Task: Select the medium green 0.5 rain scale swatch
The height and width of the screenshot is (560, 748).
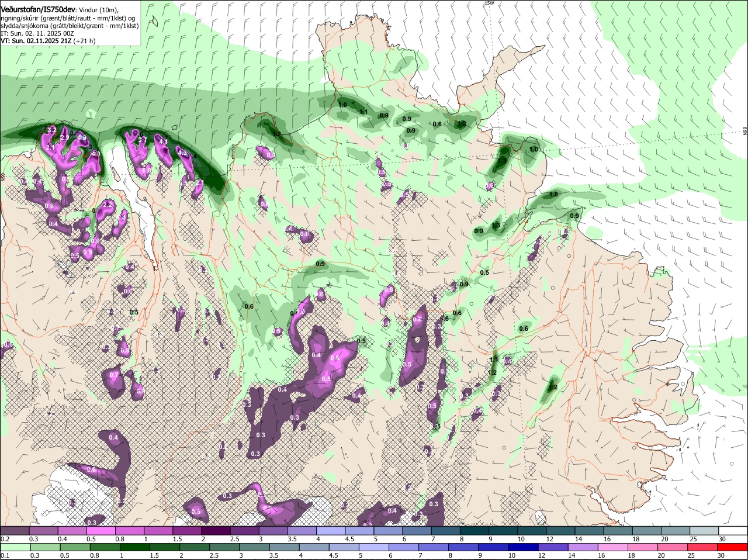Action: (x=75, y=548)
